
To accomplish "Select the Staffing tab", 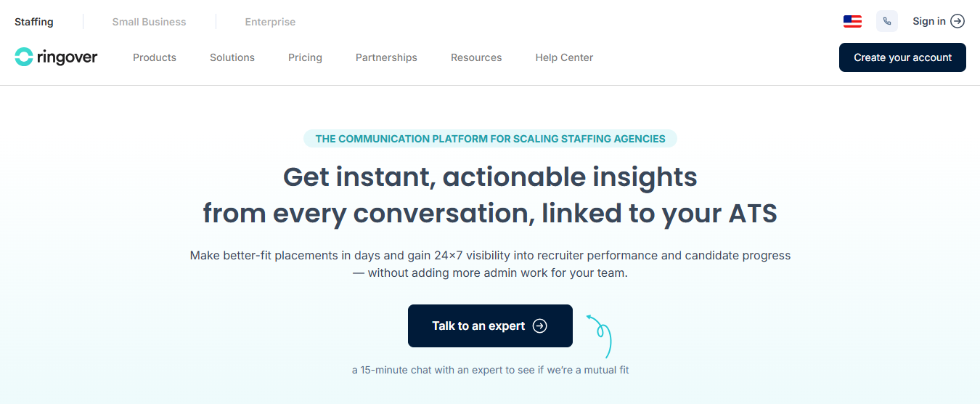I will pyautogui.click(x=34, y=22).
